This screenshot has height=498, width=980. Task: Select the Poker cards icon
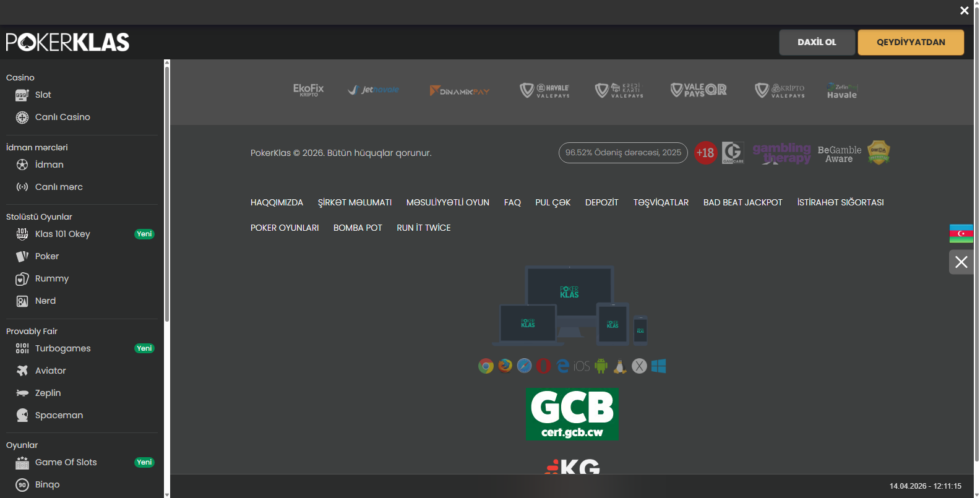(22, 256)
